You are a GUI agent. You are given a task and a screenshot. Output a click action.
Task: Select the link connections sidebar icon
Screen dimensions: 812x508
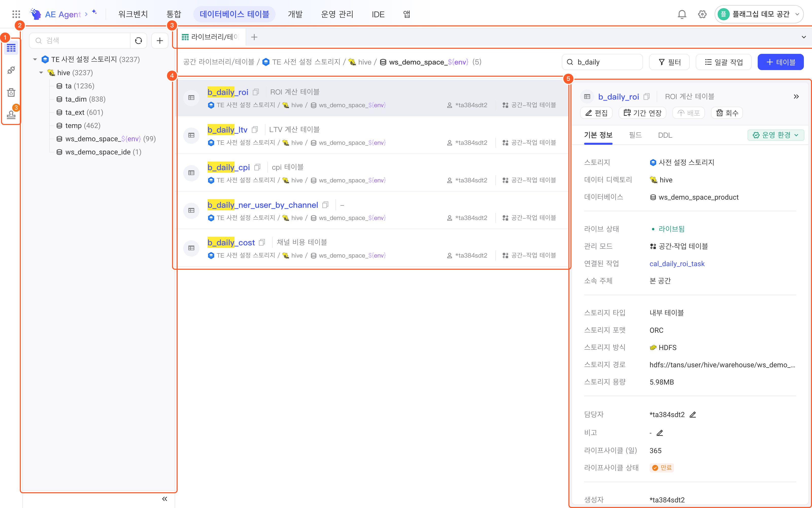click(11, 70)
